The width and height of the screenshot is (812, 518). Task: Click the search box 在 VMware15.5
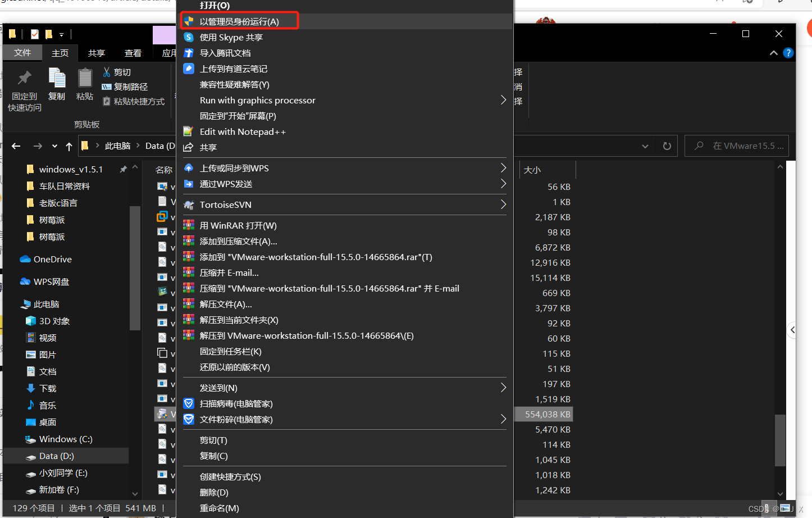tap(737, 146)
